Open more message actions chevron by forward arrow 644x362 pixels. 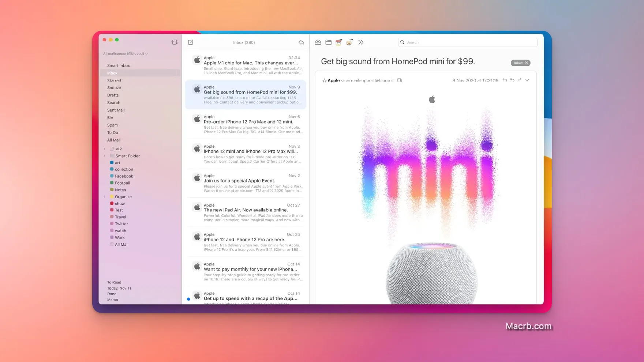(x=527, y=80)
